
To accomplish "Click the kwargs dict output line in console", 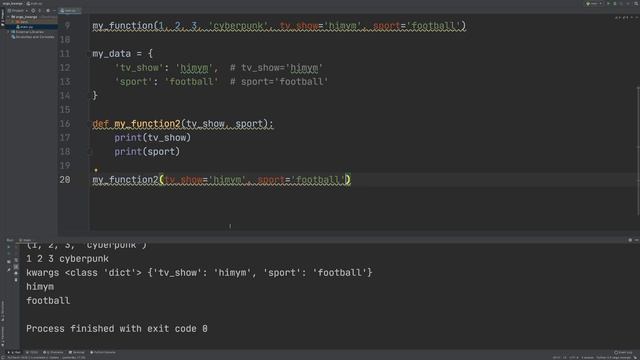I will (199, 273).
